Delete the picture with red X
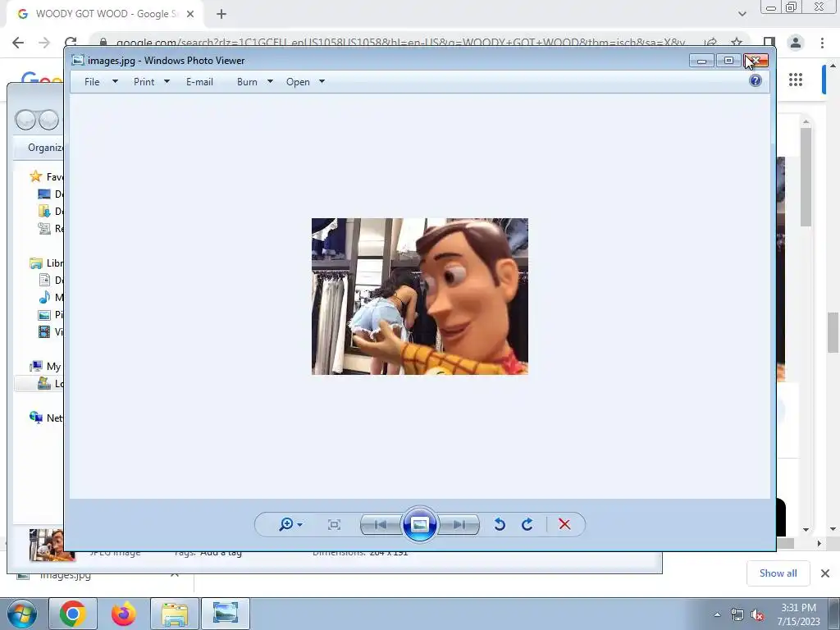This screenshot has width=840, height=630. click(x=564, y=524)
